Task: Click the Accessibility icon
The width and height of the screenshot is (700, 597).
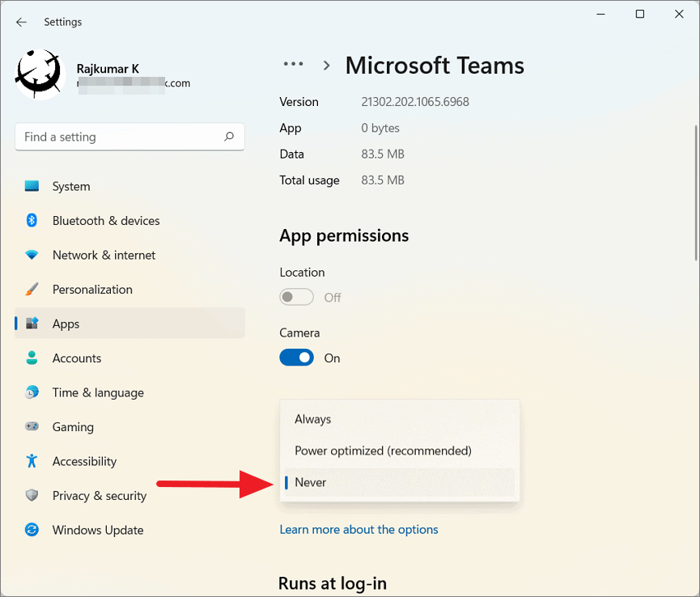Action: pos(32,461)
